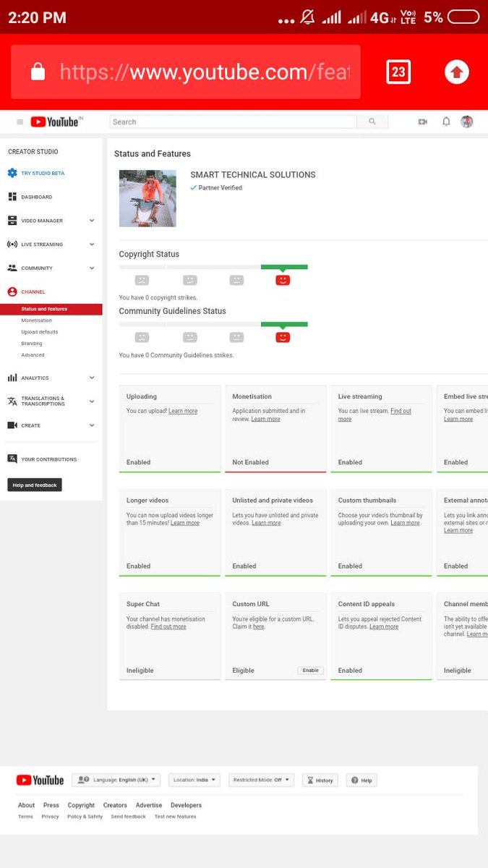
Task: Click Find out more in Super Chat card
Action: [168, 626]
